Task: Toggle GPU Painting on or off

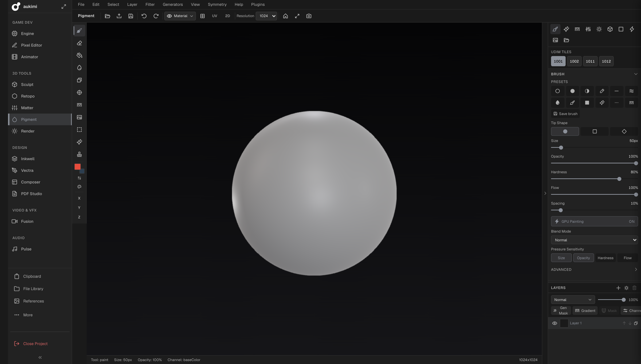Action: tap(594, 221)
